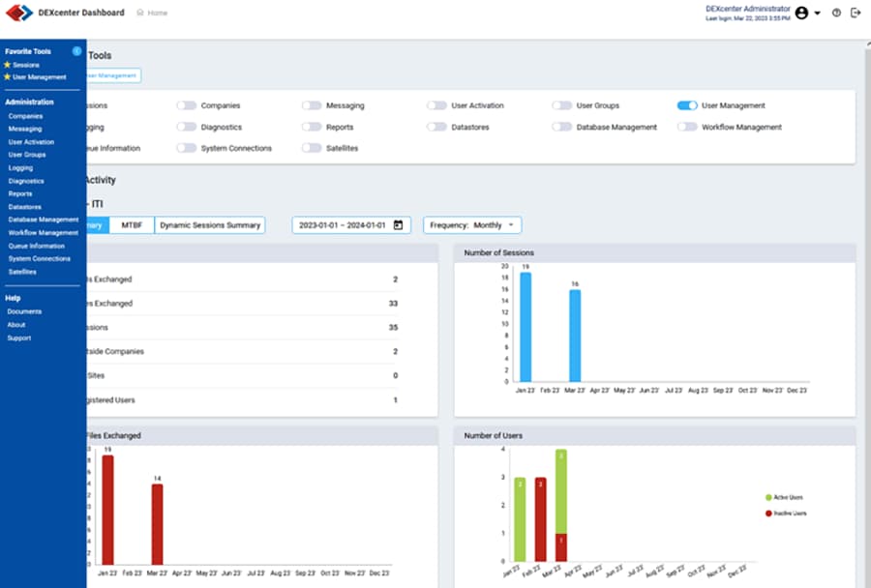871x588 pixels.
Task: Toggle the Messaging switch
Action: [x=312, y=105]
